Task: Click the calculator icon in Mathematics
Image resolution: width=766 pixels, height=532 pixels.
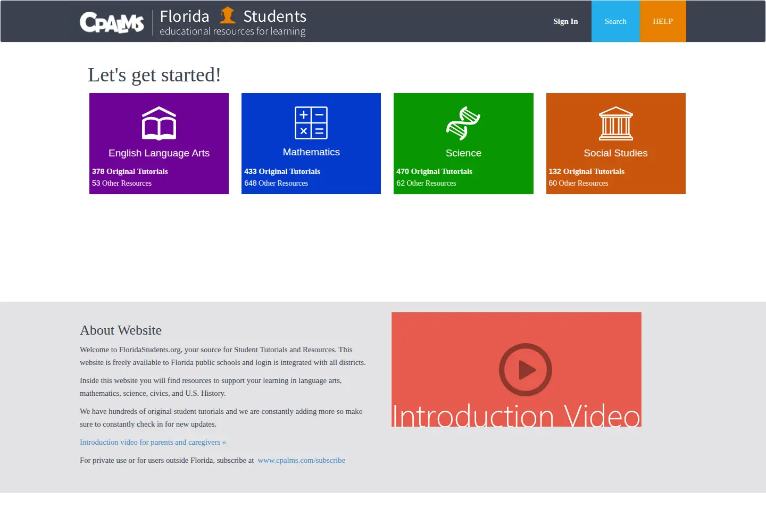Action: 311,123
